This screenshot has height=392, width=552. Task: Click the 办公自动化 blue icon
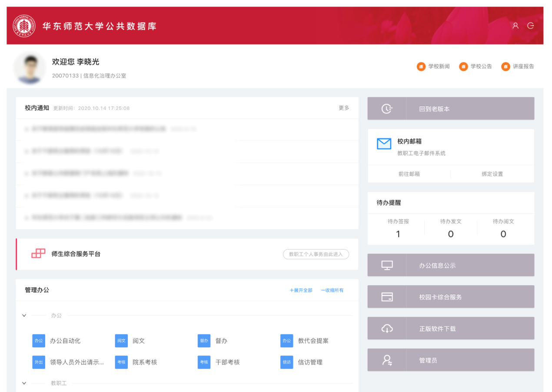pos(39,341)
